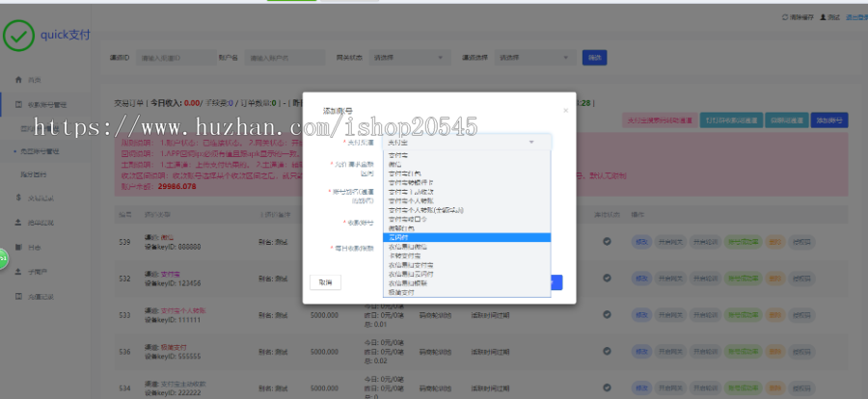Click the dollar sign icon in sidebar

pyautogui.click(x=18, y=198)
